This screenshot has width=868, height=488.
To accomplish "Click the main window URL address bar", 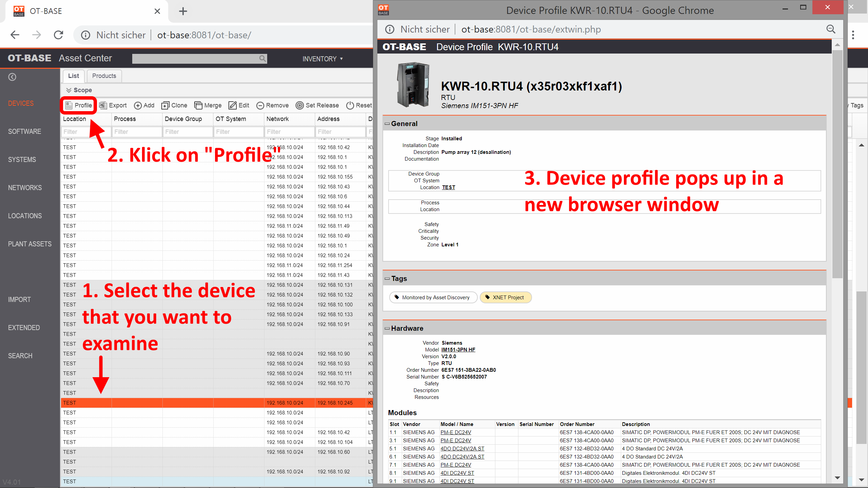I will coord(224,35).
